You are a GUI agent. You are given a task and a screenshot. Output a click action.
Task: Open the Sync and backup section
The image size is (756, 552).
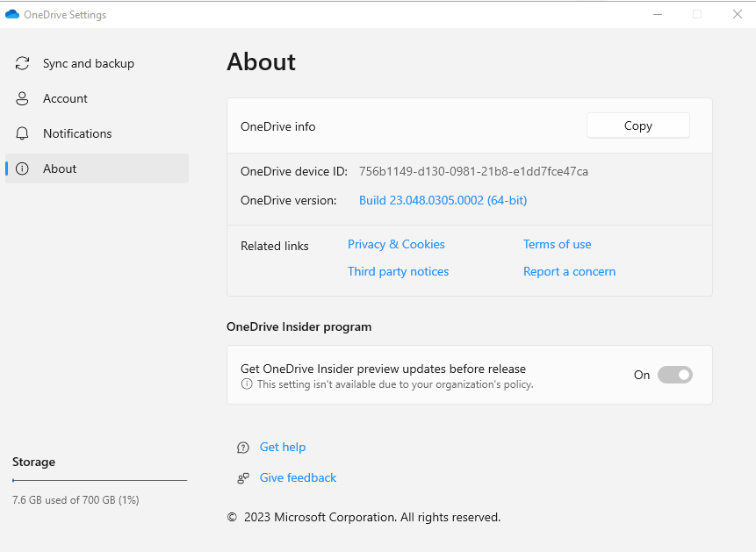(97, 64)
